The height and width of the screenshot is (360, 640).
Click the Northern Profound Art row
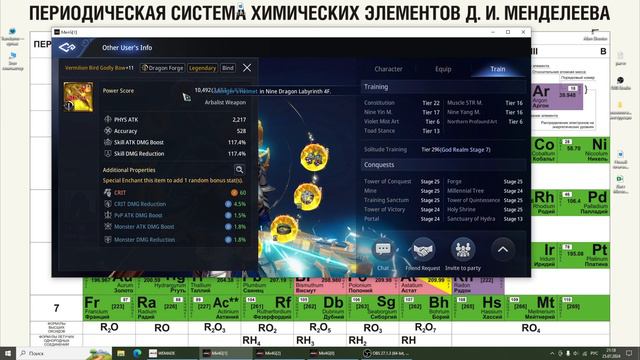[x=485, y=122]
